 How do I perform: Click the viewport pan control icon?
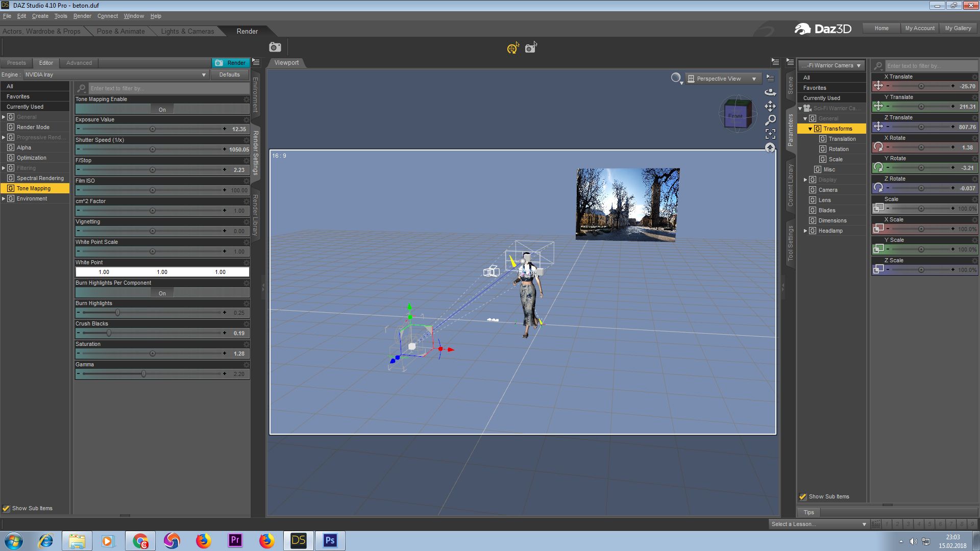(770, 106)
